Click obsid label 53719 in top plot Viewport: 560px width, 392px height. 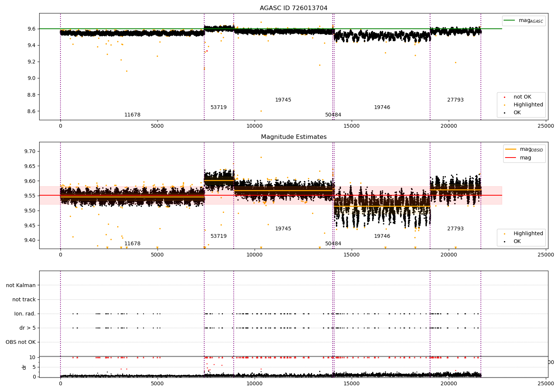(x=218, y=107)
